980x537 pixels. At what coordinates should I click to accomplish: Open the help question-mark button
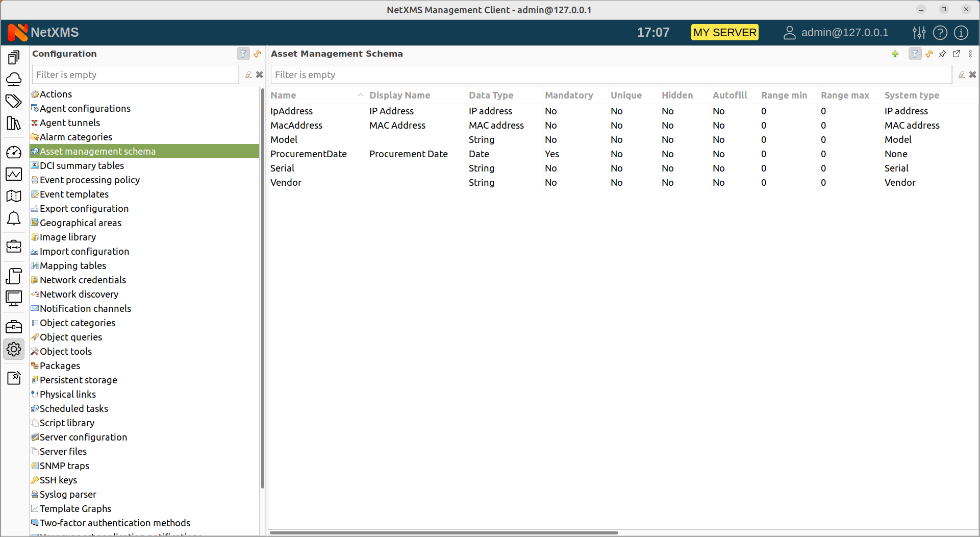(x=940, y=32)
